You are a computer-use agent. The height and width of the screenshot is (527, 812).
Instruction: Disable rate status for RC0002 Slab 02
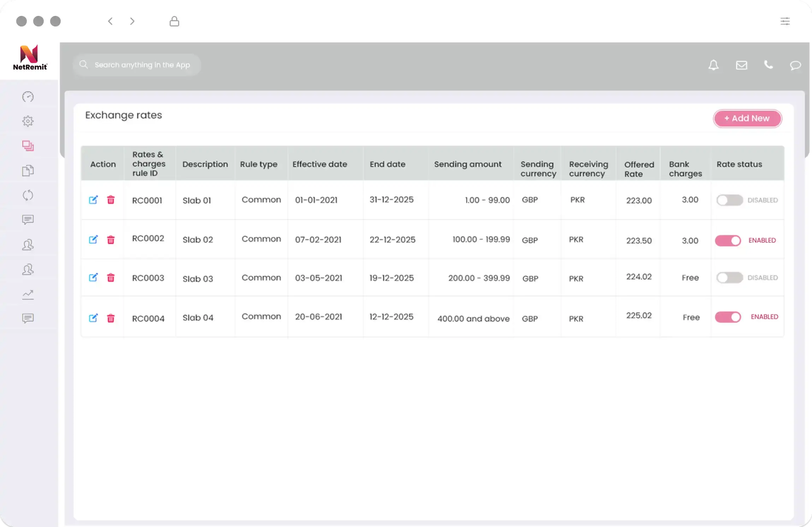(729, 239)
